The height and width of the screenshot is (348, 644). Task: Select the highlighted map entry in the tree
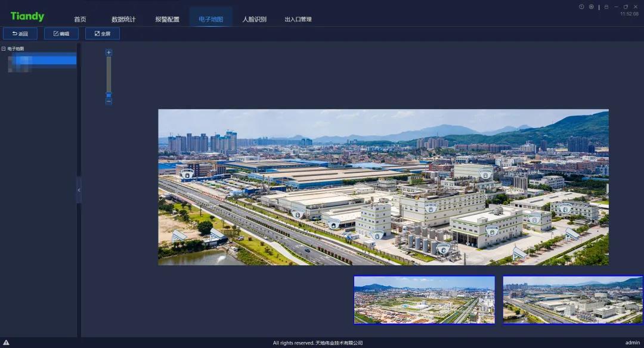[x=41, y=60]
